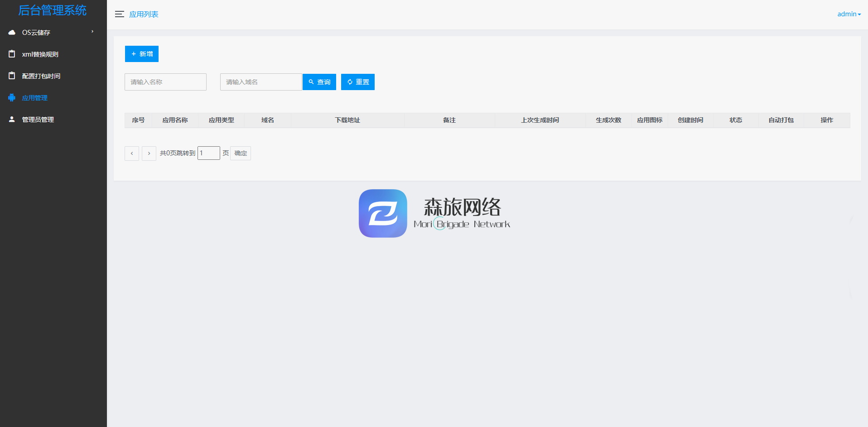
Task: Click the 状态 column header
Action: click(736, 120)
